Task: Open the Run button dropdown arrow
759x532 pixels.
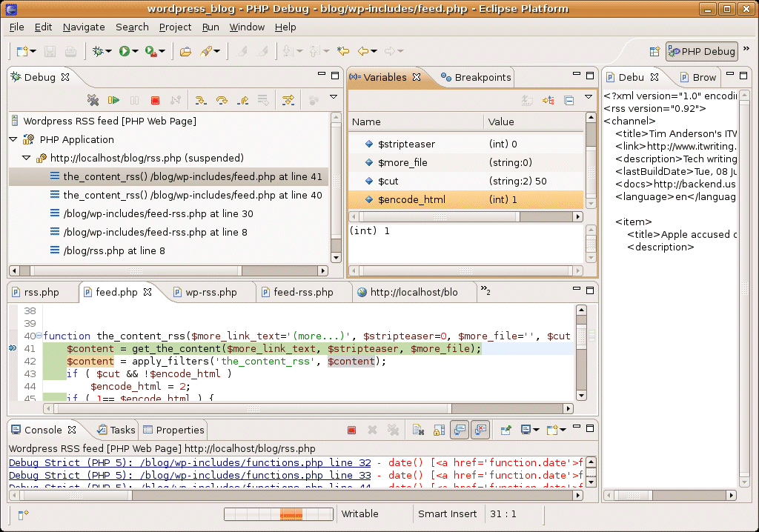Action: click(x=135, y=51)
